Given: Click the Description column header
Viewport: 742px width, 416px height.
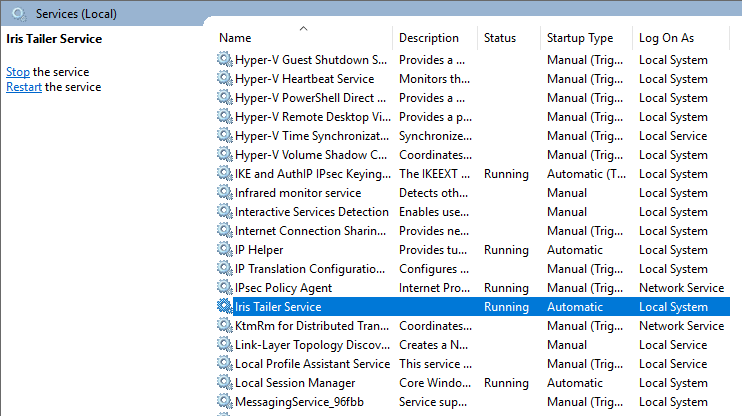Looking at the screenshot, I should tap(429, 38).
